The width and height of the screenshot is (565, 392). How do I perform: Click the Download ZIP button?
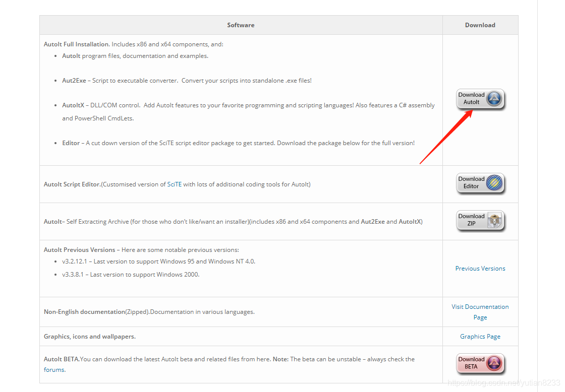point(480,220)
